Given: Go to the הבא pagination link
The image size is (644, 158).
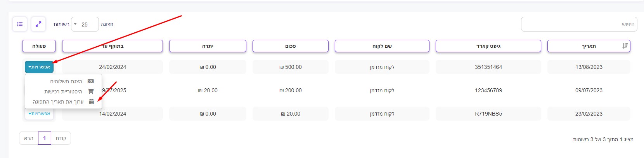Looking at the screenshot, I should pos(29,138).
